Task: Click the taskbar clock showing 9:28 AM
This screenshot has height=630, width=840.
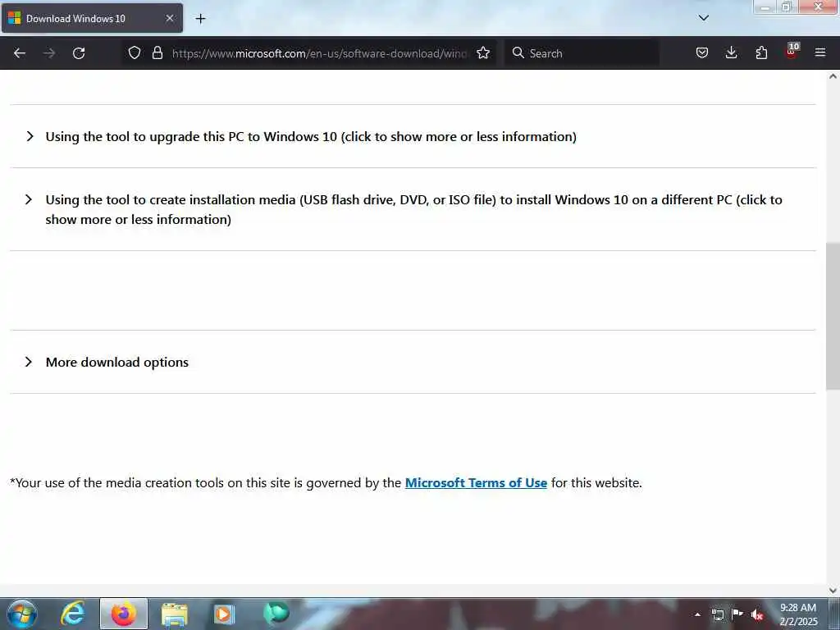Action: 798,614
